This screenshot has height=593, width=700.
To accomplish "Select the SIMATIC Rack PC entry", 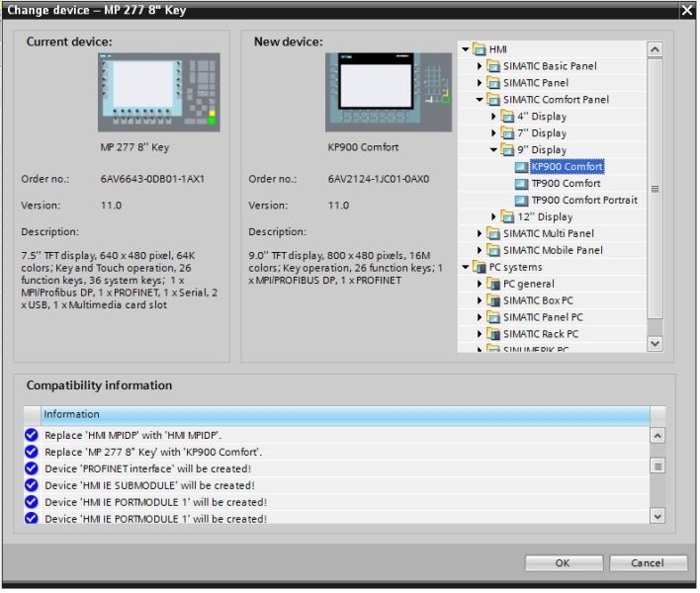I will pos(543,335).
